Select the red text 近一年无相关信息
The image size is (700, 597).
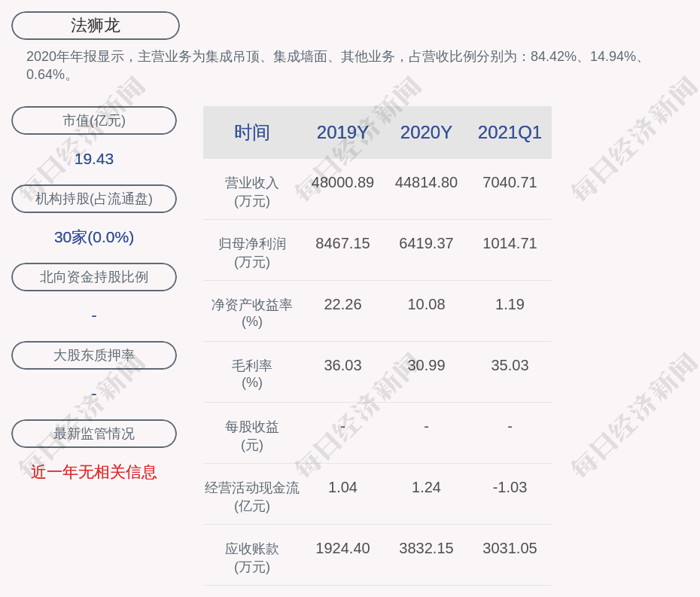(x=94, y=472)
